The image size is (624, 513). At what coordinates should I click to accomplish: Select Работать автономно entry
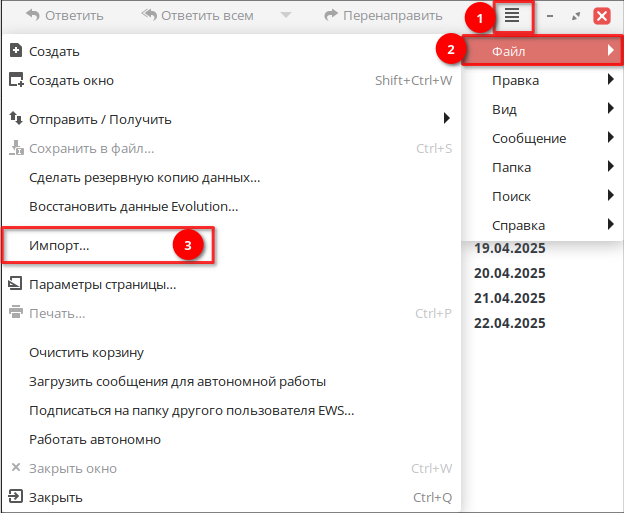pos(231,439)
